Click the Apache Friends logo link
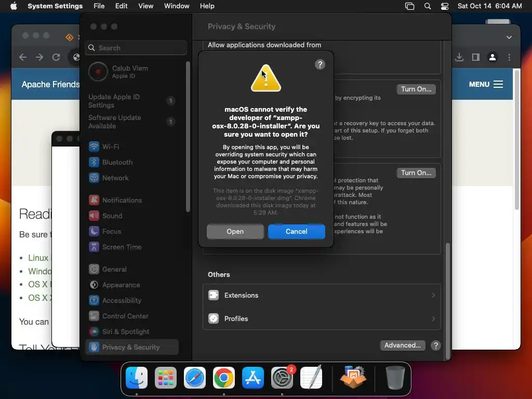The height and width of the screenshot is (399, 532). pos(50,84)
